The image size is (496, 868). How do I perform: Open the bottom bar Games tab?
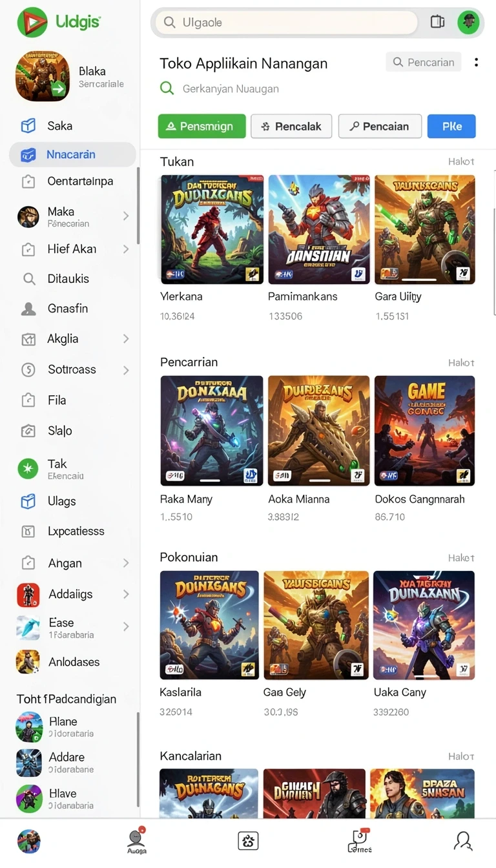pyautogui.click(x=360, y=840)
